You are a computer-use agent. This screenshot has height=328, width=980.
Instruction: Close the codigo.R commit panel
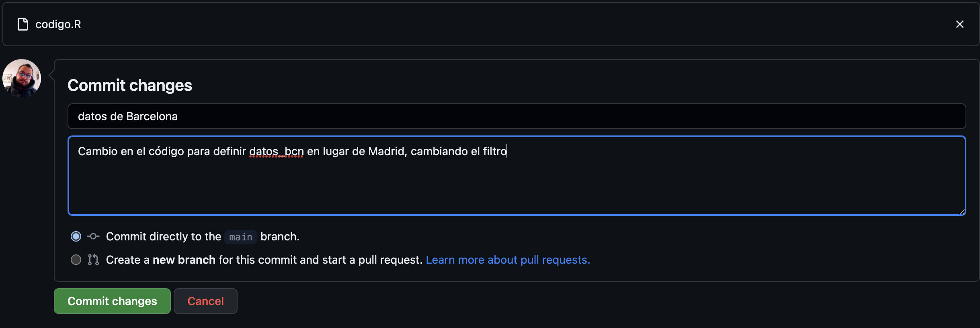coord(959,24)
